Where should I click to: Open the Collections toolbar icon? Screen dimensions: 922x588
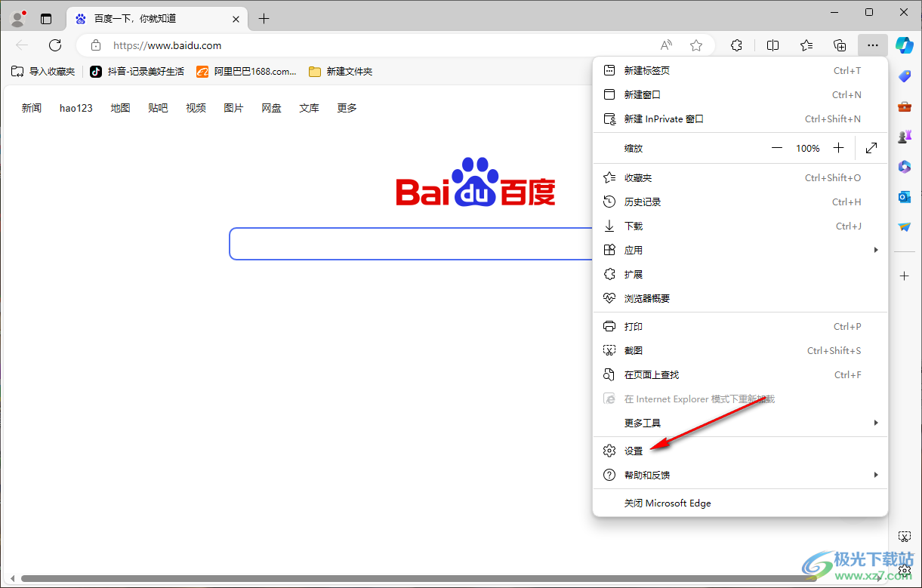(840, 45)
